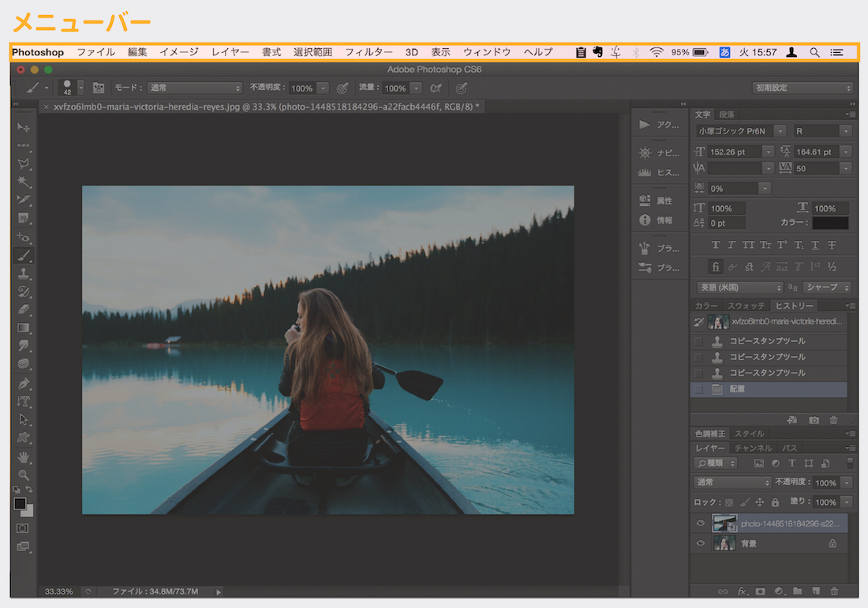Switch to the チャンネル tab
Screen dimensions: 868x608
[x=753, y=448]
